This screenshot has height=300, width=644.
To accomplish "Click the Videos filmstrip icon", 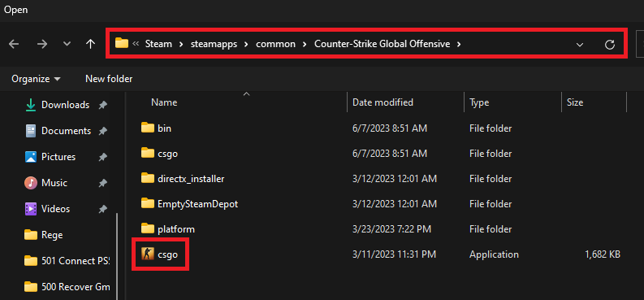I will point(31,209).
